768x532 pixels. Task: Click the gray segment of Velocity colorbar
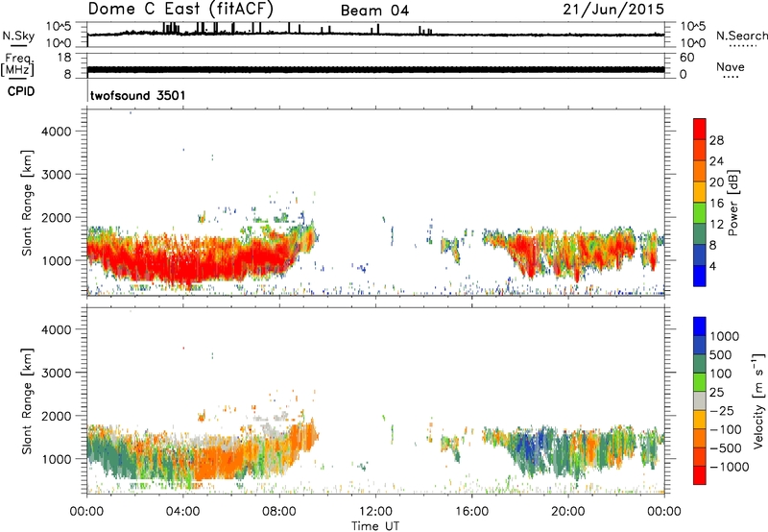(700, 401)
